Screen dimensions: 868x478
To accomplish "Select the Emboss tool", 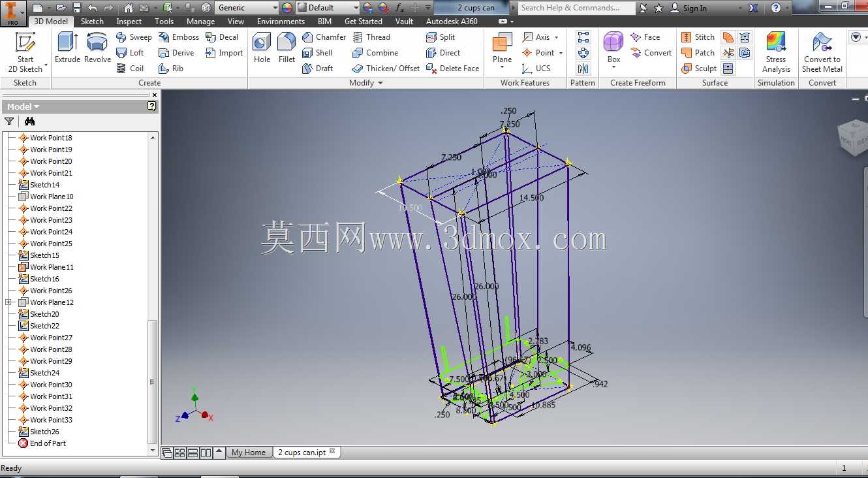I will pos(179,37).
